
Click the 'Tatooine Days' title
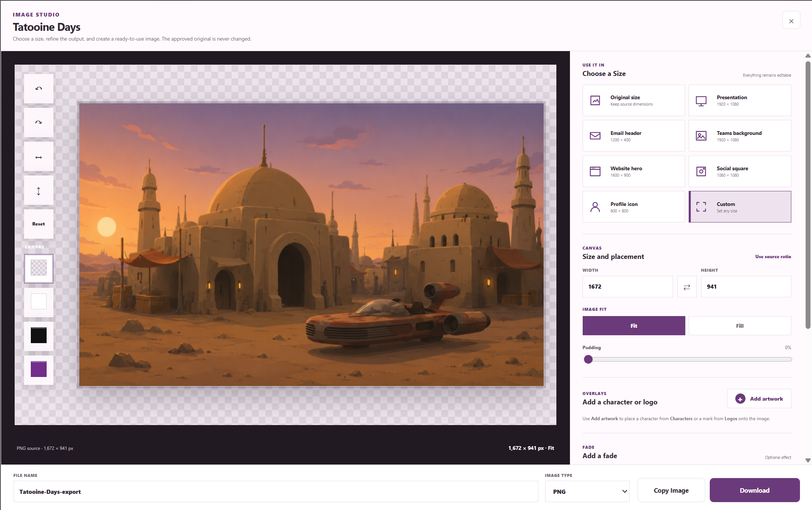coord(47,27)
